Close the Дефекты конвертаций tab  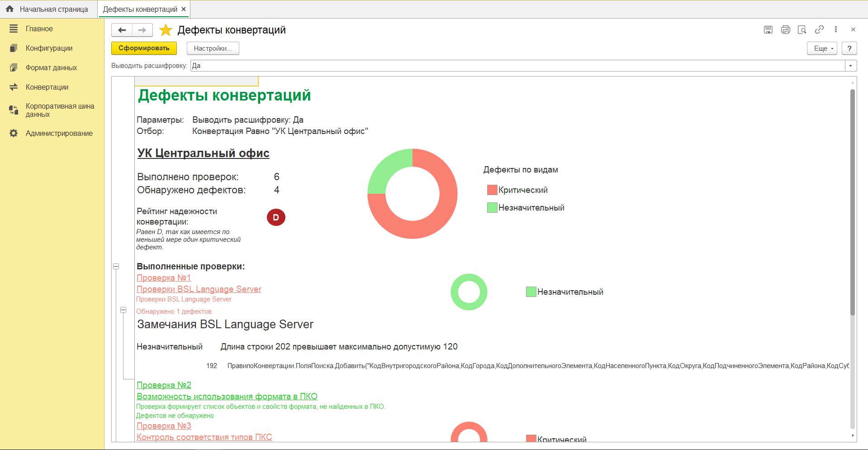[x=183, y=9]
